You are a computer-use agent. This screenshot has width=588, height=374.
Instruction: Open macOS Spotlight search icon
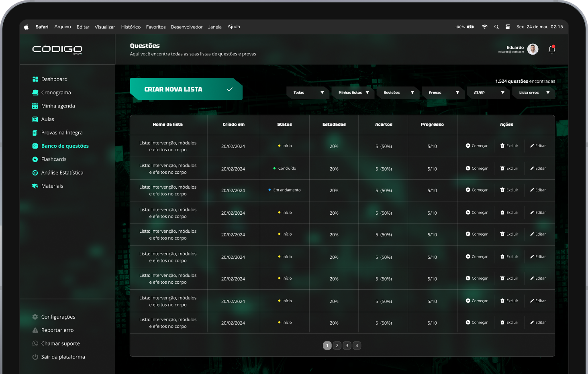click(x=496, y=27)
